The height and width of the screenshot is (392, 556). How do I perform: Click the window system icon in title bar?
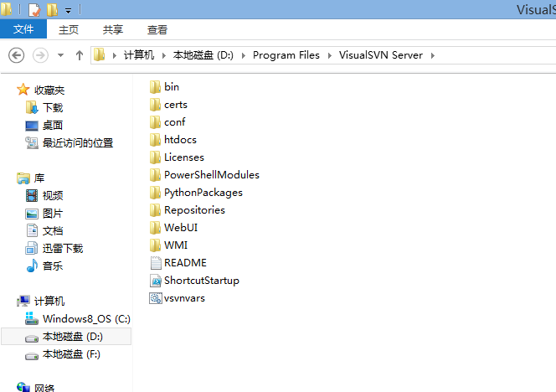(x=7, y=9)
